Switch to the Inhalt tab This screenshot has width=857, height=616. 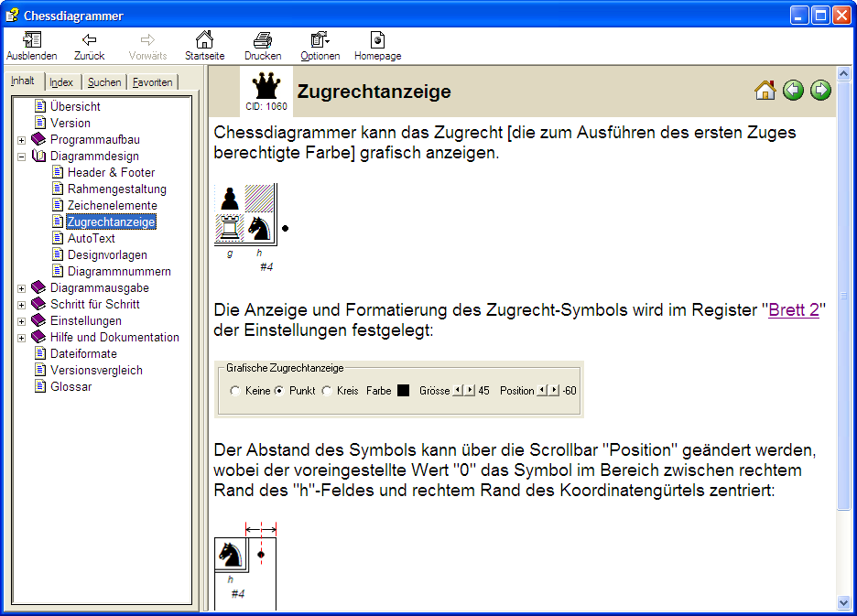click(23, 81)
